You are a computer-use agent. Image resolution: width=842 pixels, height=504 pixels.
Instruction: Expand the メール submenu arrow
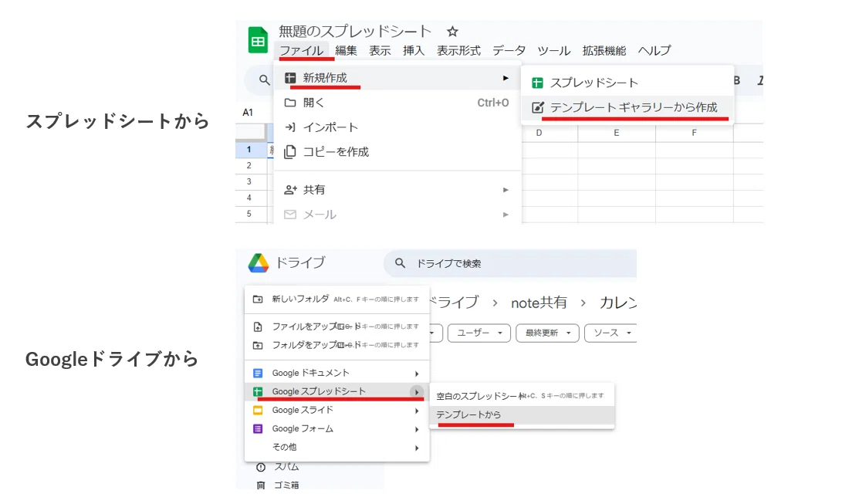(506, 215)
